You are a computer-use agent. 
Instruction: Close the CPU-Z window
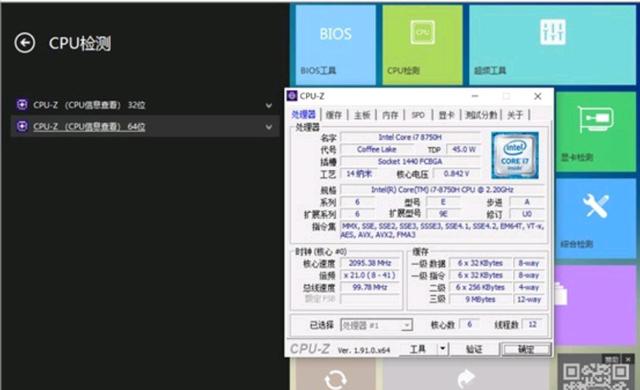coord(538,96)
